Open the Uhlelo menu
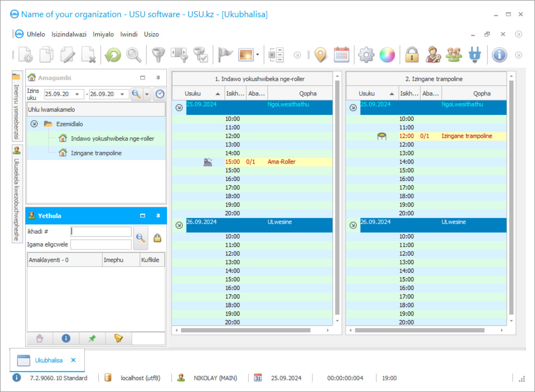Screen dimensions: 535x392 (x=36, y=34)
